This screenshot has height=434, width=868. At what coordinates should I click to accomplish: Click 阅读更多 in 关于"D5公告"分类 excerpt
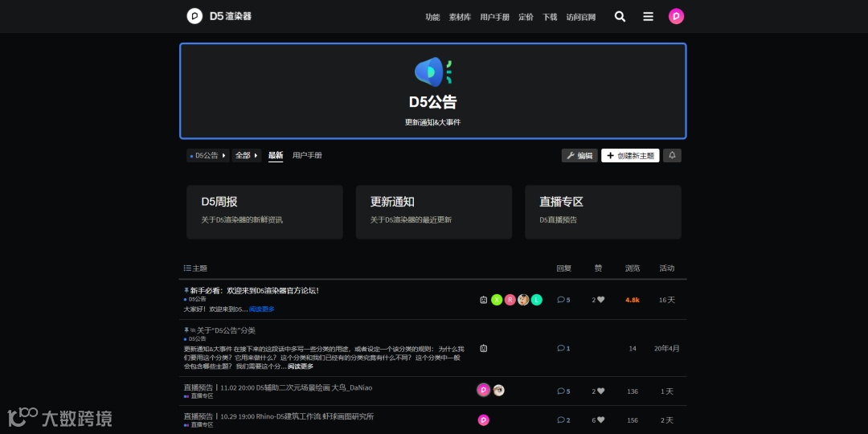(x=301, y=366)
